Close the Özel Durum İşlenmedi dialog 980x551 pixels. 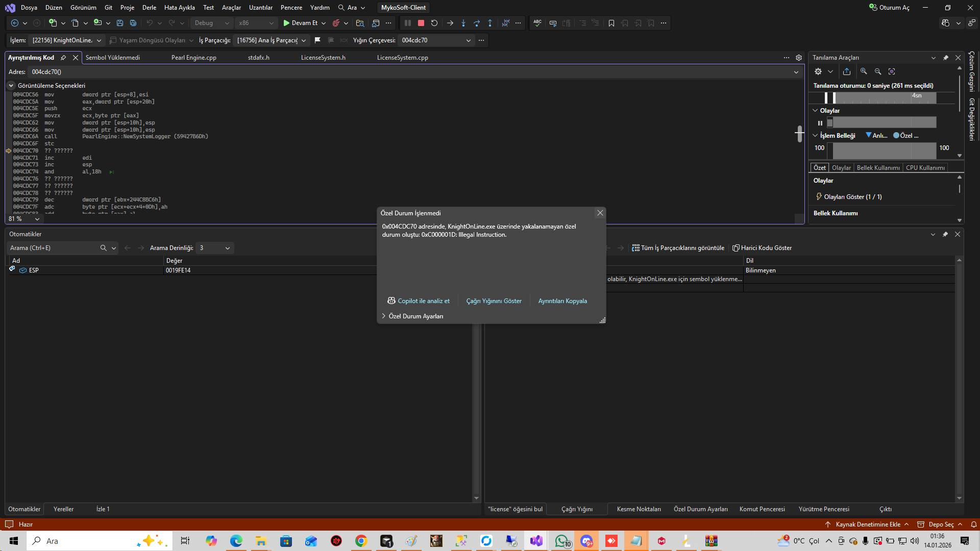pyautogui.click(x=600, y=213)
